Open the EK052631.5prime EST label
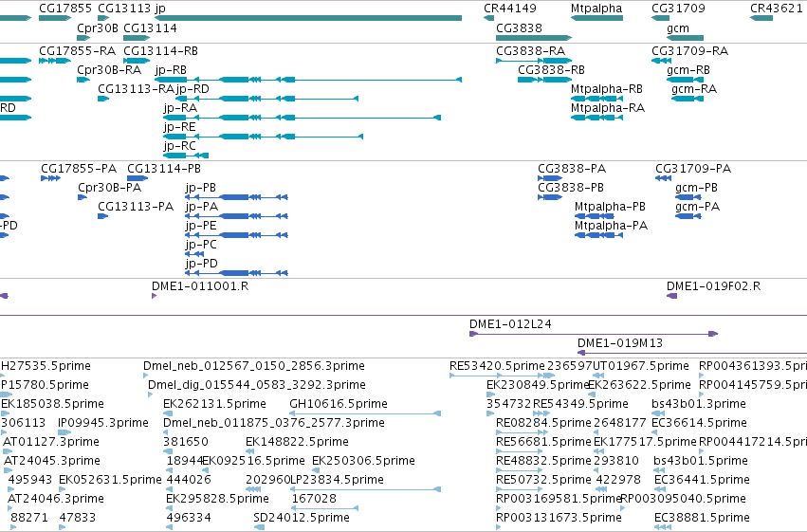The height and width of the screenshot is (532, 807). tap(110, 480)
